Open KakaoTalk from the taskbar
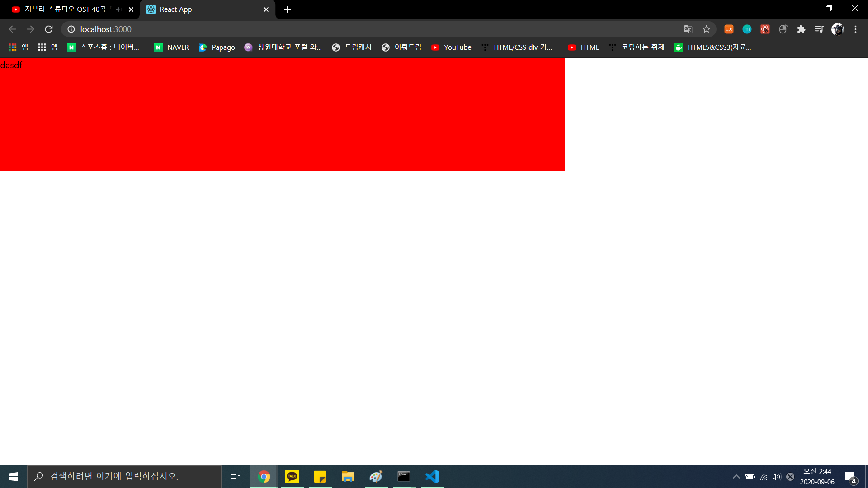868x488 pixels. (x=292, y=477)
